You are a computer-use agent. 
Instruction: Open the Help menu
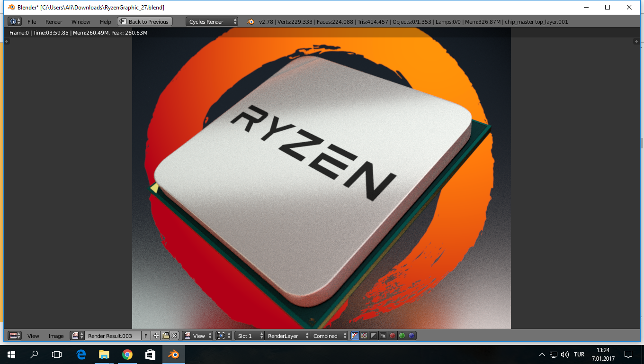pos(106,22)
